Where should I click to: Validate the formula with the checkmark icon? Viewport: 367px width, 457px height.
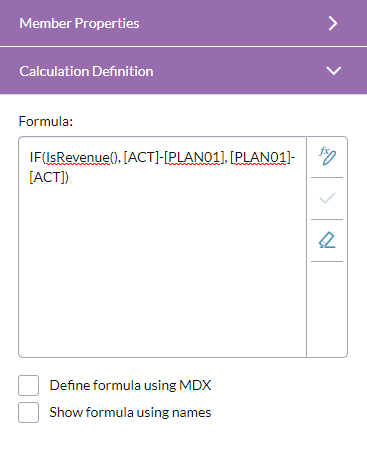pos(327,199)
